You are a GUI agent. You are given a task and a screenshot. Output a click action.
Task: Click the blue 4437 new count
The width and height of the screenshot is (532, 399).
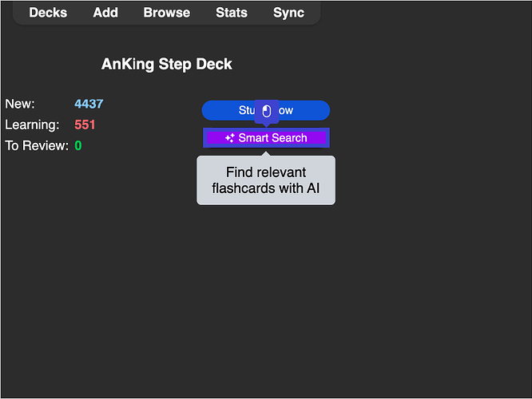(x=89, y=104)
